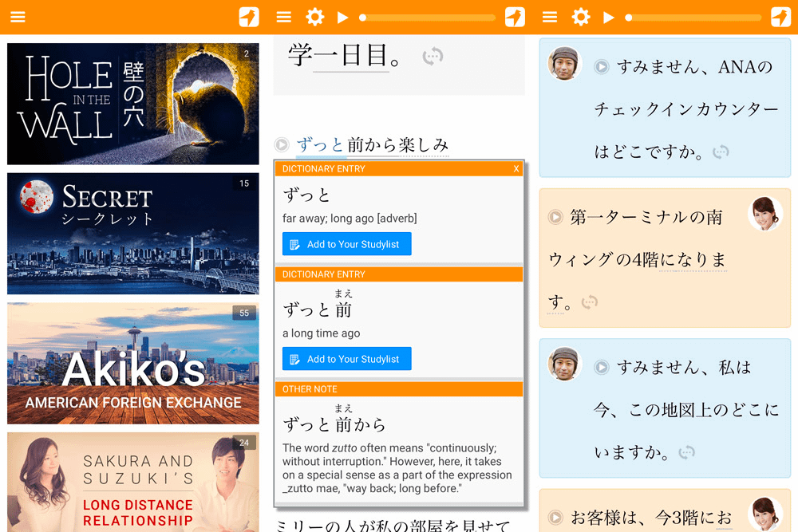Open the Hole in the Wall story
The height and width of the screenshot is (532, 798).
coord(133,104)
